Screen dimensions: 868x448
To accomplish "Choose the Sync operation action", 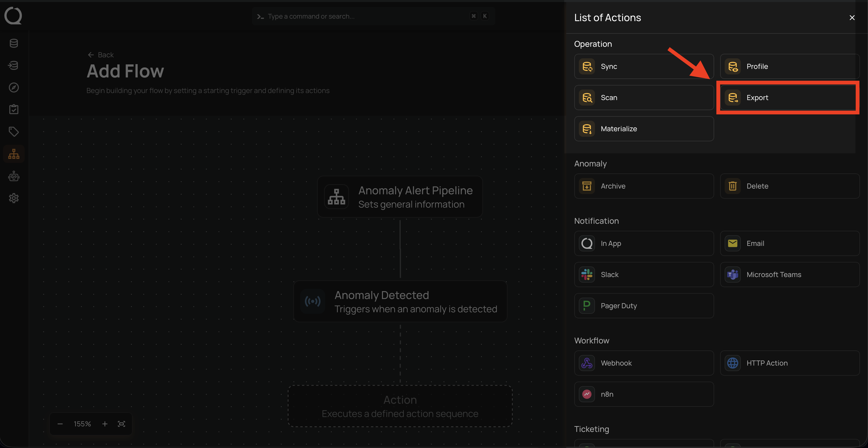I will tap(644, 66).
